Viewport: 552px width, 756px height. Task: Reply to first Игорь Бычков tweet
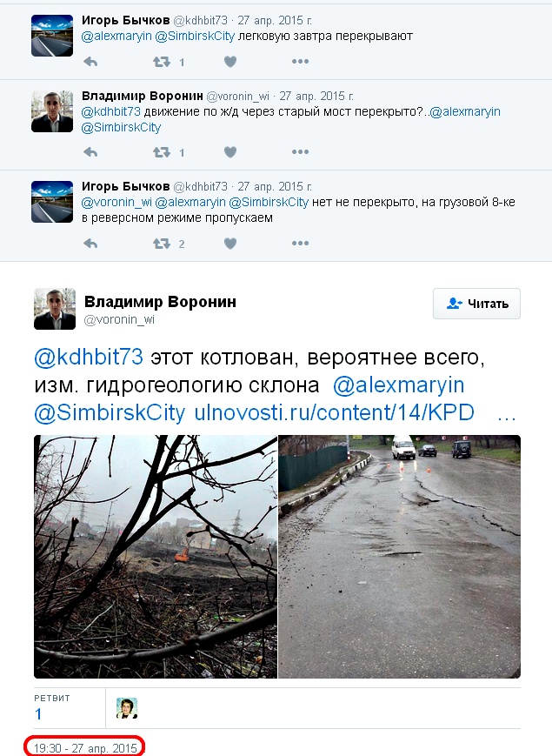90,62
